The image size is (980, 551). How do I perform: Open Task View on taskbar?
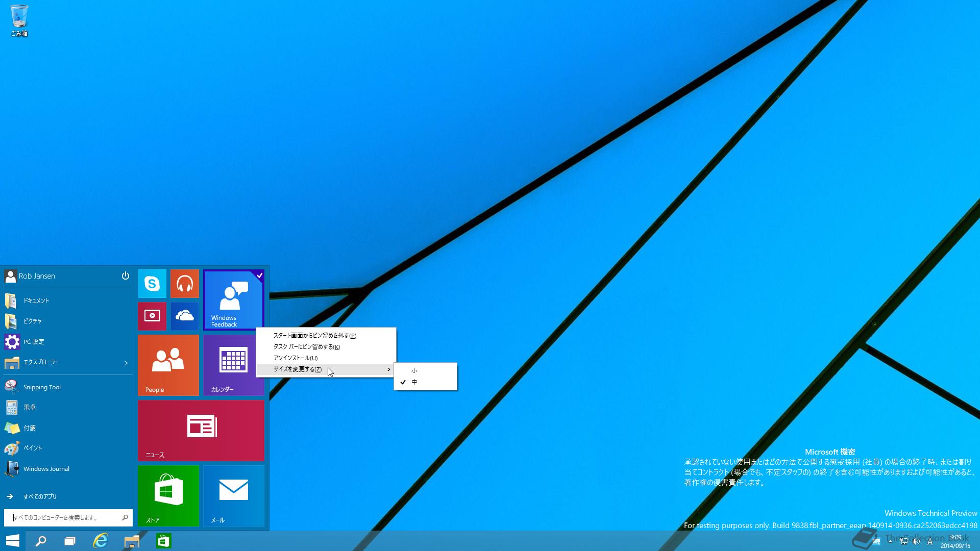70,541
